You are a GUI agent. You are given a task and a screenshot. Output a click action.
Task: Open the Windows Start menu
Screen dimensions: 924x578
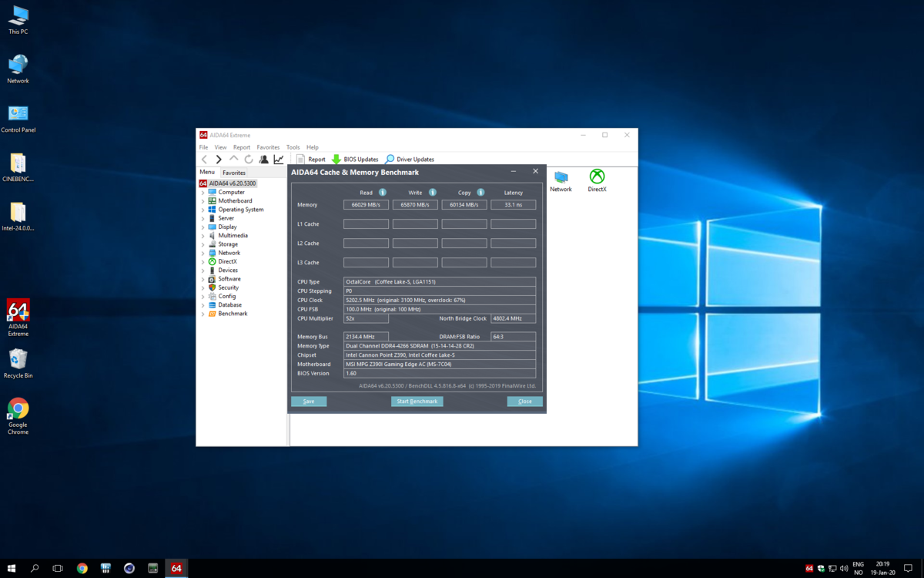(x=12, y=568)
